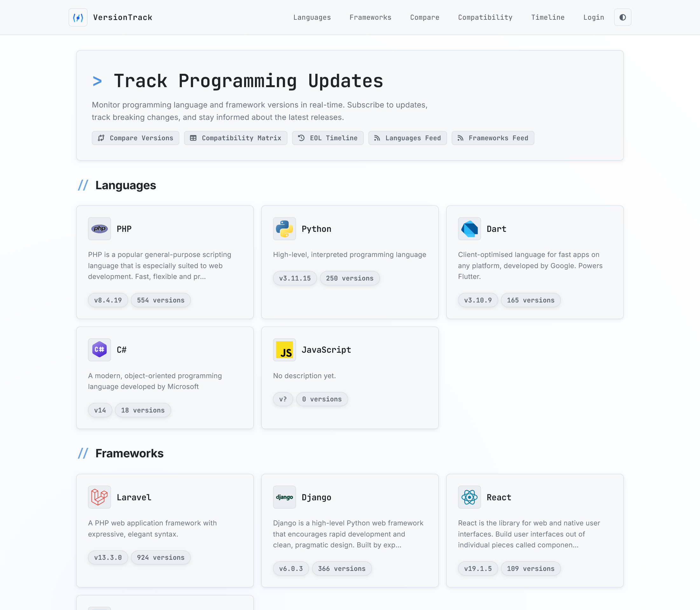Select the Python logo icon
The width and height of the screenshot is (700, 610).
(284, 229)
